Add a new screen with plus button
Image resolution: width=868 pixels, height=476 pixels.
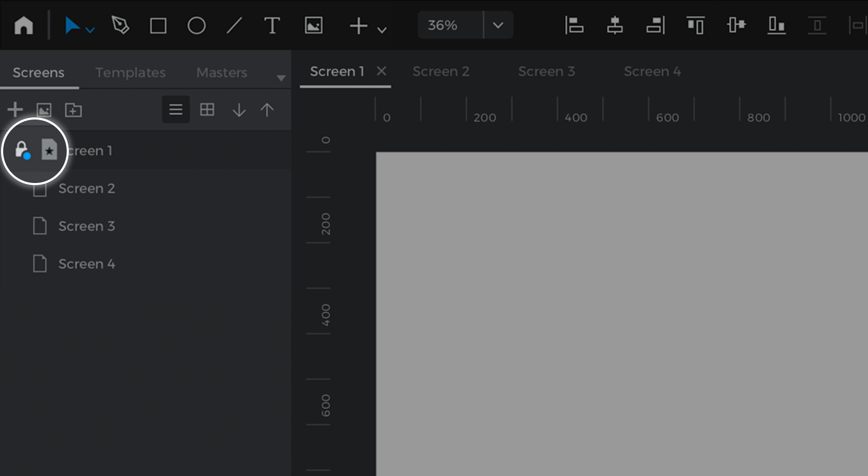coord(15,109)
